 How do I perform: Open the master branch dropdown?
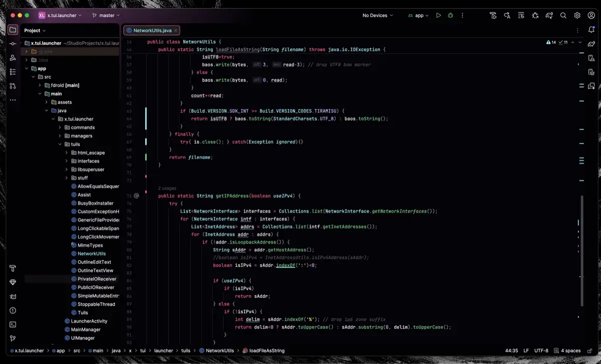coord(107,16)
